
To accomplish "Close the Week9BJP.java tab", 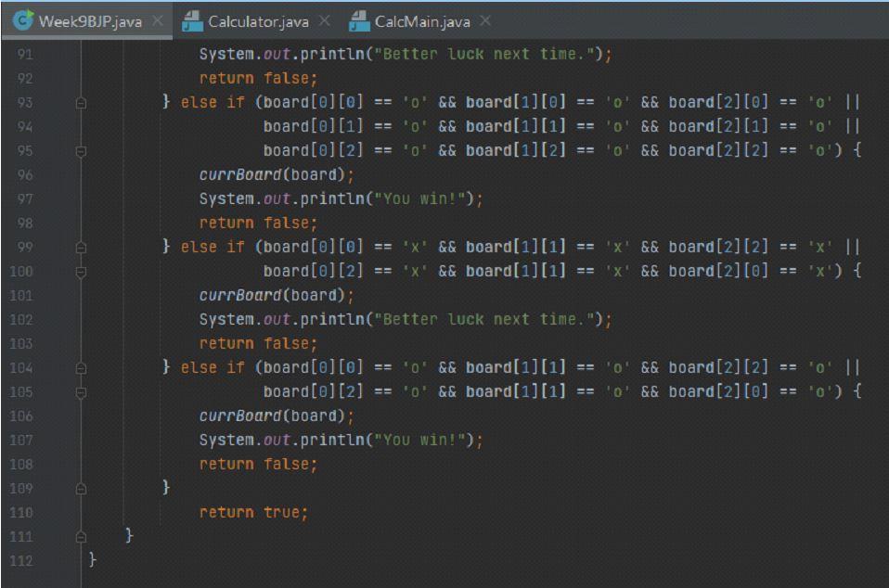I will click(x=158, y=21).
